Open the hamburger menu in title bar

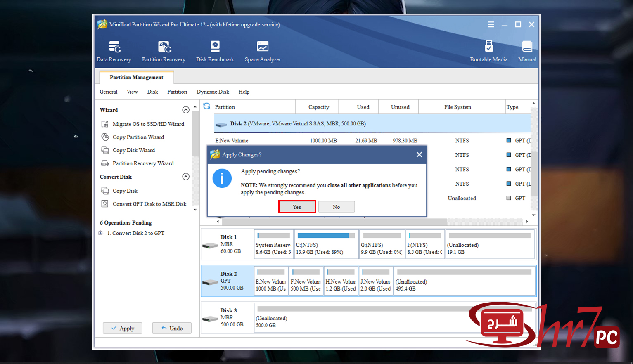(x=491, y=24)
